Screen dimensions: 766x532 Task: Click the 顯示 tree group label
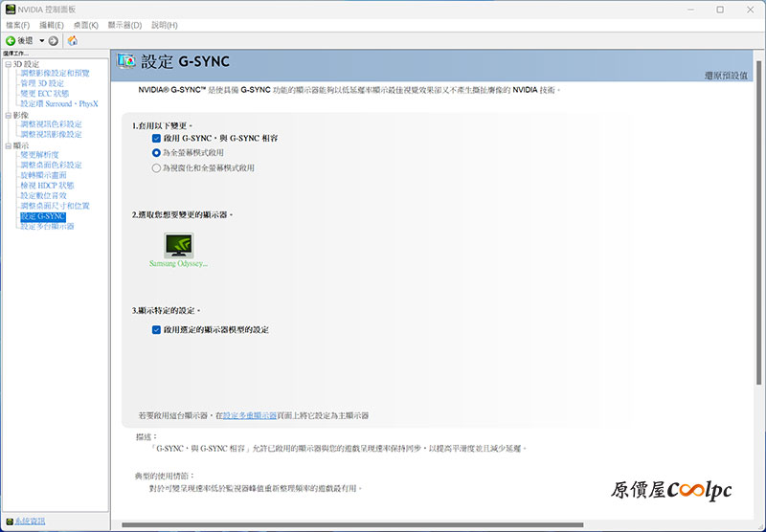coord(21,146)
